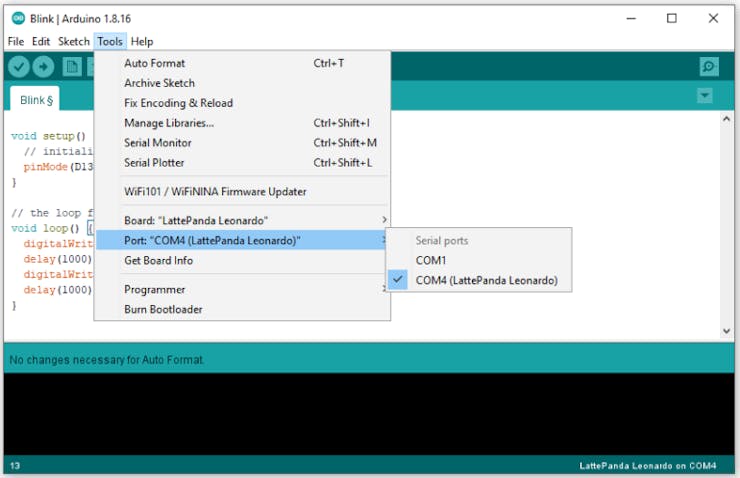Image resolution: width=740 pixels, height=478 pixels.
Task: Close the Arduino window
Action: click(713, 18)
